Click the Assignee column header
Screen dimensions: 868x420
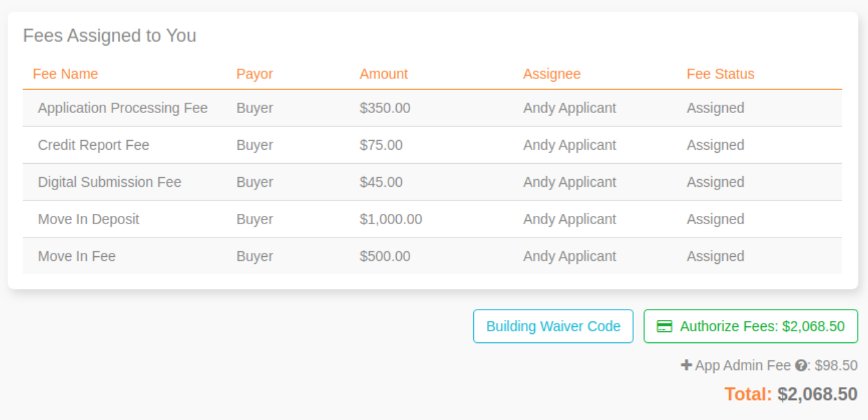(552, 74)
